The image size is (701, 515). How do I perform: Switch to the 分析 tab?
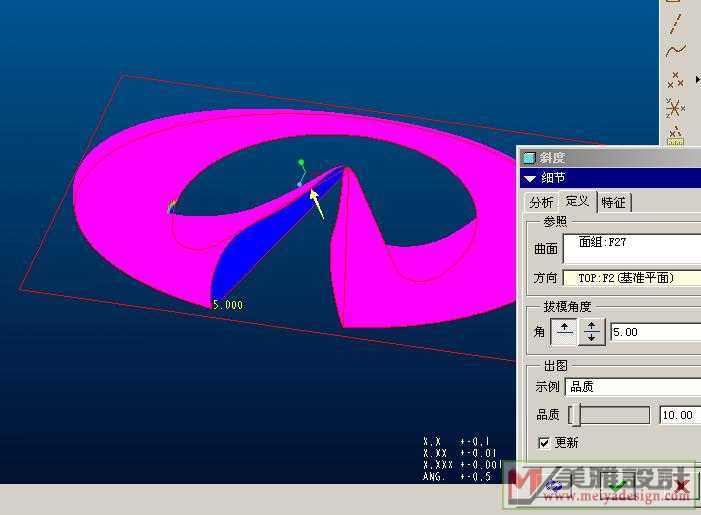541,203
